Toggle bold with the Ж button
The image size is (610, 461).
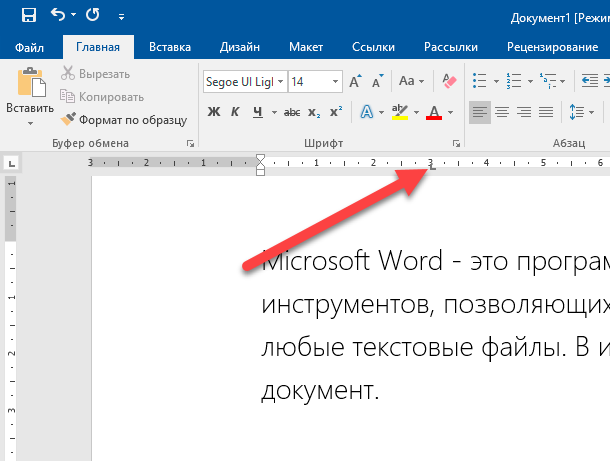[214, 112]
